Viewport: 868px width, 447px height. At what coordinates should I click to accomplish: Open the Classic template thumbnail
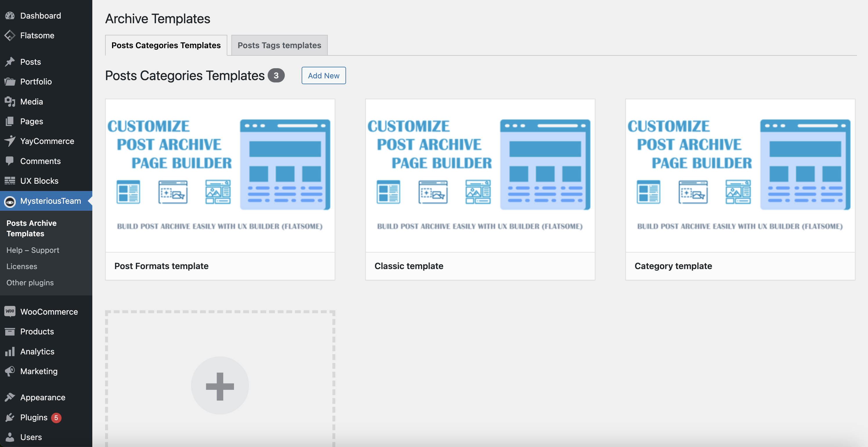point(480,175)
